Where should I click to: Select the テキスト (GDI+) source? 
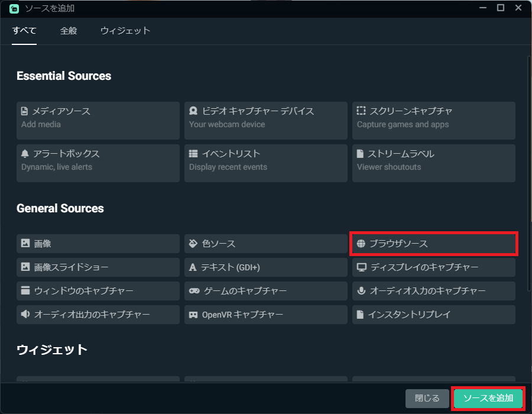coord(265,267)
